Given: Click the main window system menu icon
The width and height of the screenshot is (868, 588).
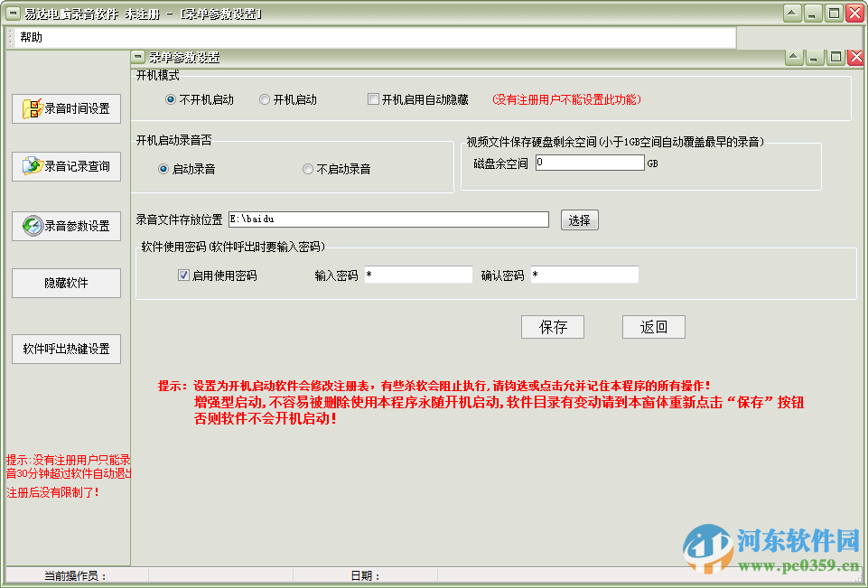Looking at the screenshot, I should click(12, 14).
